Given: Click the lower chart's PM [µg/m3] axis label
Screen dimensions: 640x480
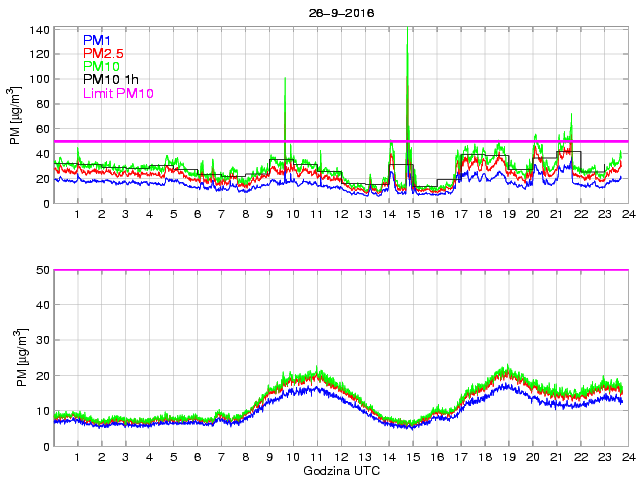Looking at the screenshot, I should pyautogui.click(x=22, y=358).
